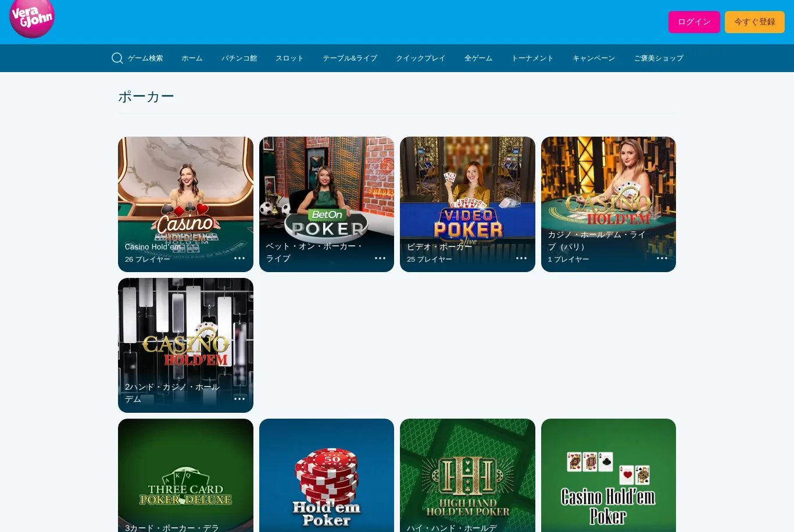The width and height of the screenshot is (794, 532).
Task: Open 全ゲーム in the navigation bar
Action: coord(478,58)
